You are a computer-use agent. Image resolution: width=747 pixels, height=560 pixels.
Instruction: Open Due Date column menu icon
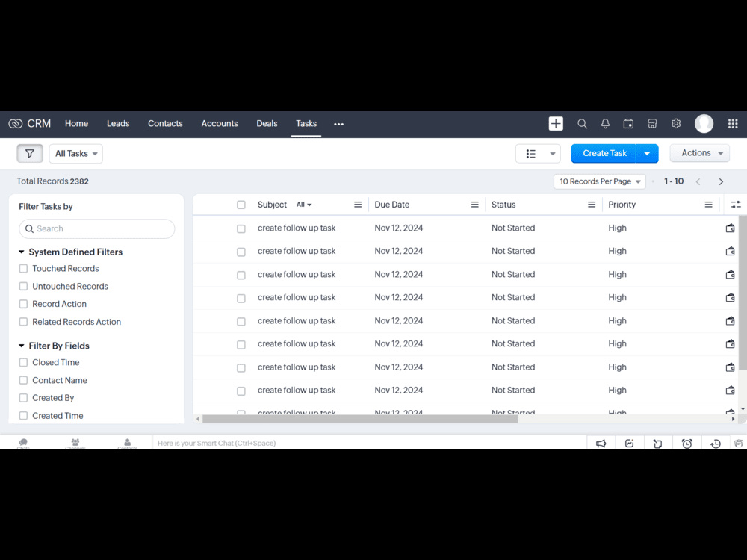point(474,205)
